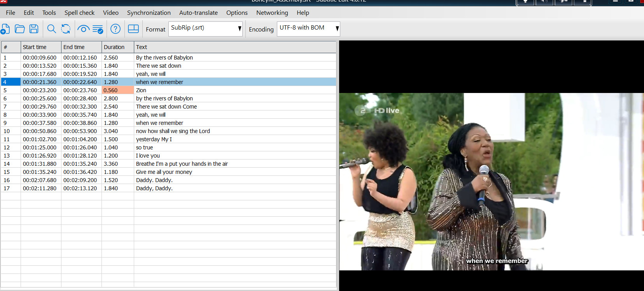Open a subtitle file with the folder icon
The width and height of the screenshot is (644, 291).
(19, 29)
